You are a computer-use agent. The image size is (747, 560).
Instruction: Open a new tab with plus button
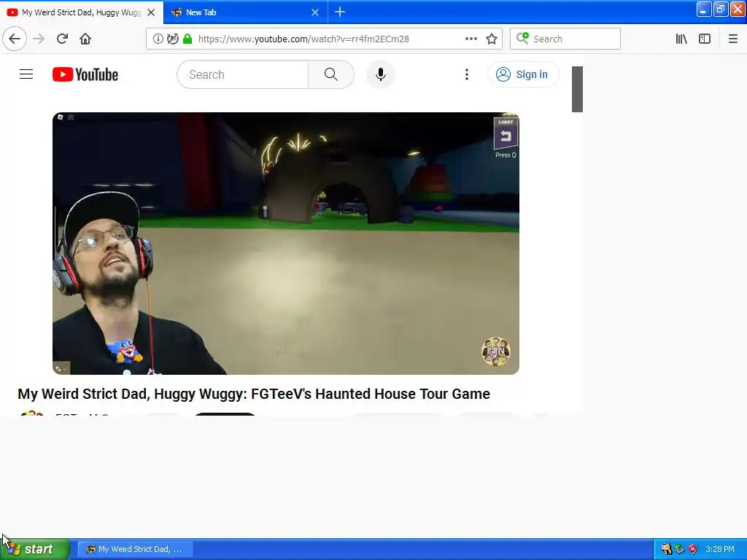(340, 12)
